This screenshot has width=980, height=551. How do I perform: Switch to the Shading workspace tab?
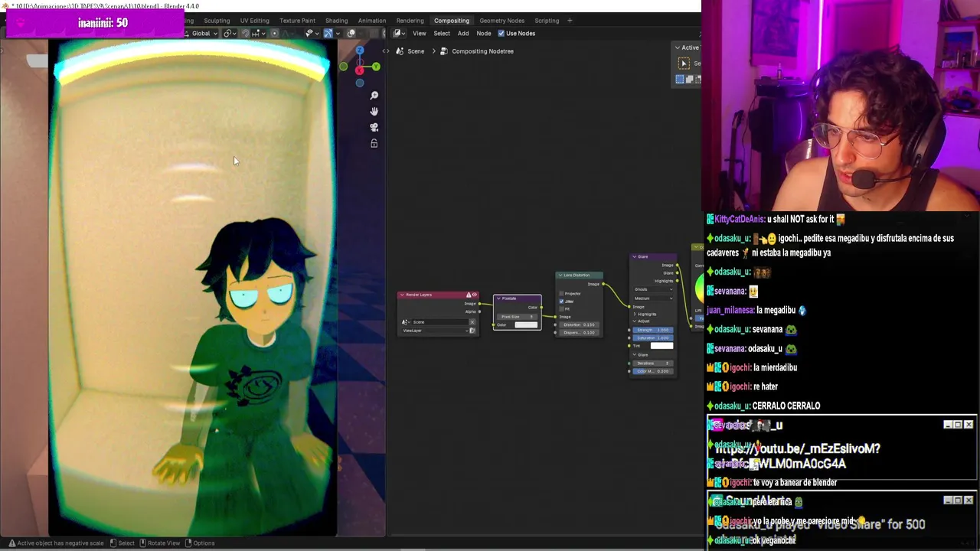[336, 21]
